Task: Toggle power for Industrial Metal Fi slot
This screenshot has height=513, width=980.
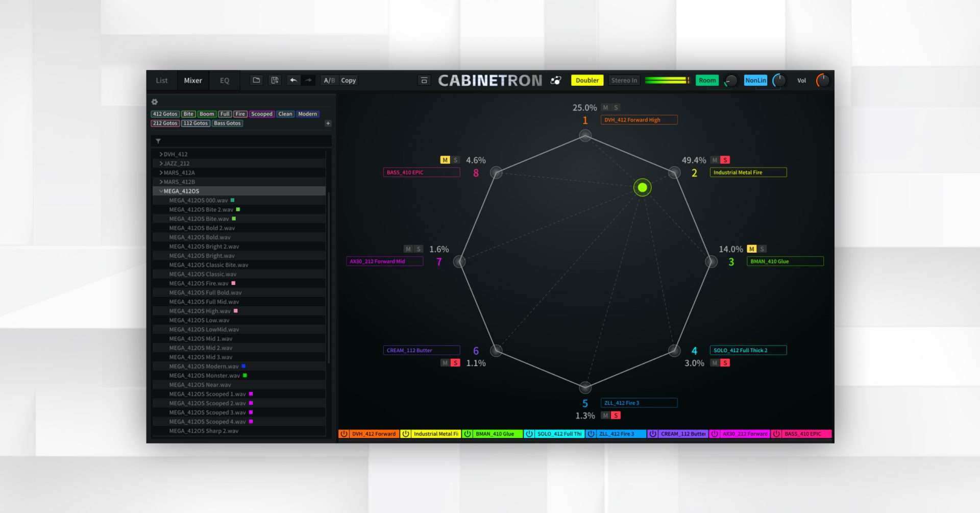Action: click(x=406, y=434)
